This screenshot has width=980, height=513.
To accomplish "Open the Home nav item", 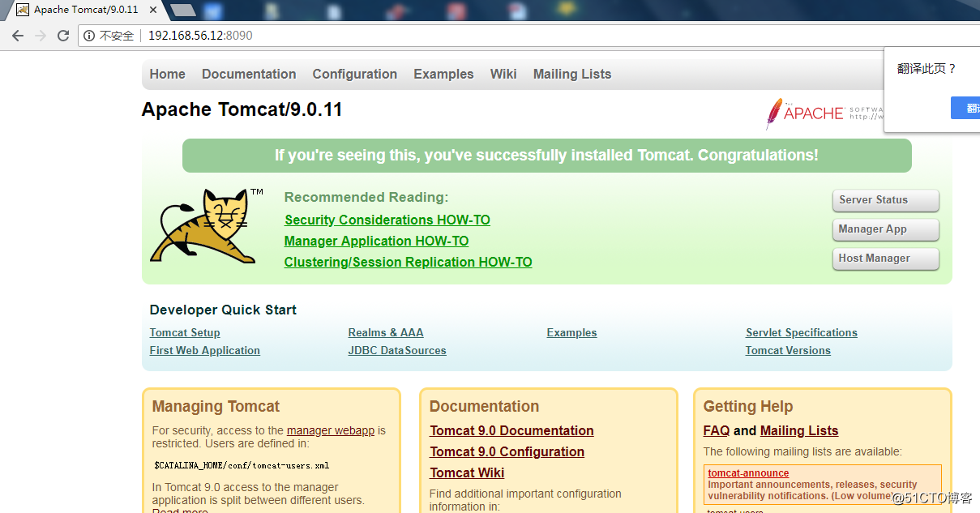I will click(168, 74).
